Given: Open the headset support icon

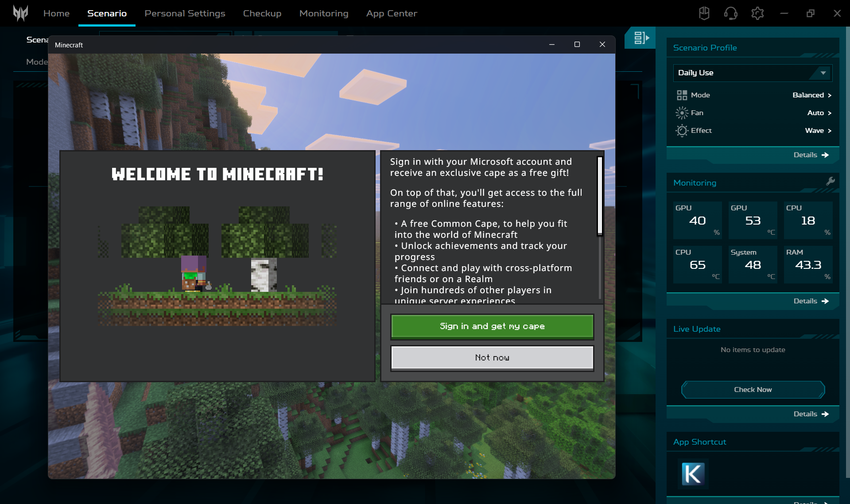Looking at the screenshot, I should click(x=730, y=13).
